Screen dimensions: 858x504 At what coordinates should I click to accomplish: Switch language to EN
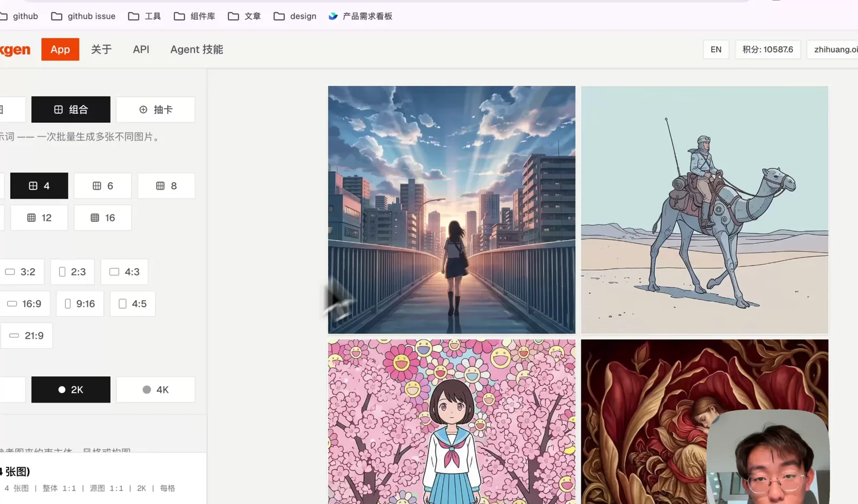716,49
